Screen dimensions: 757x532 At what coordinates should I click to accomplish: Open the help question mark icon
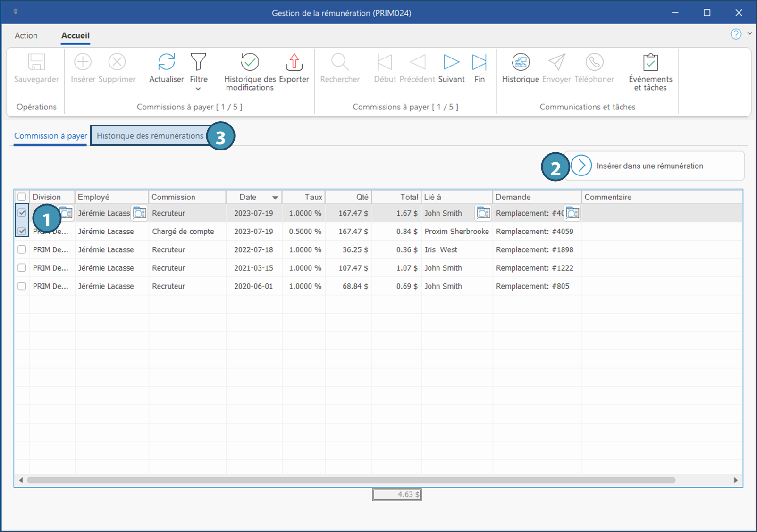[x=735, y=34]
